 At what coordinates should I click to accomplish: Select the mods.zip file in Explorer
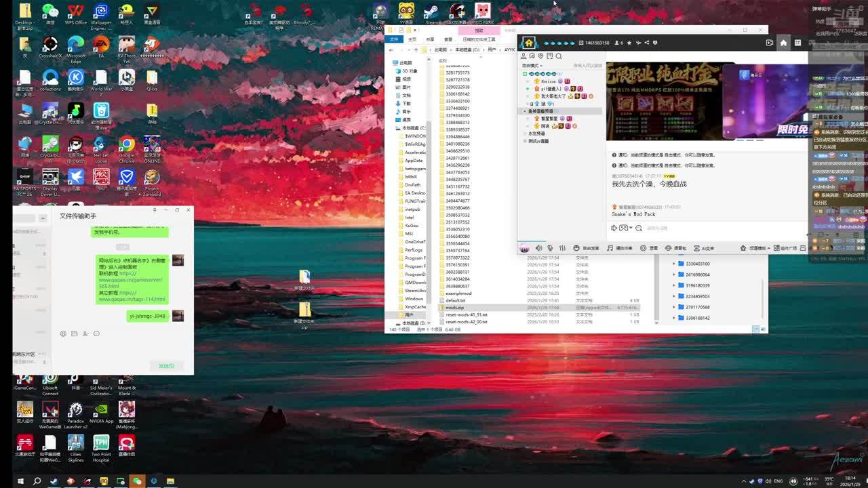coord(454,308)
